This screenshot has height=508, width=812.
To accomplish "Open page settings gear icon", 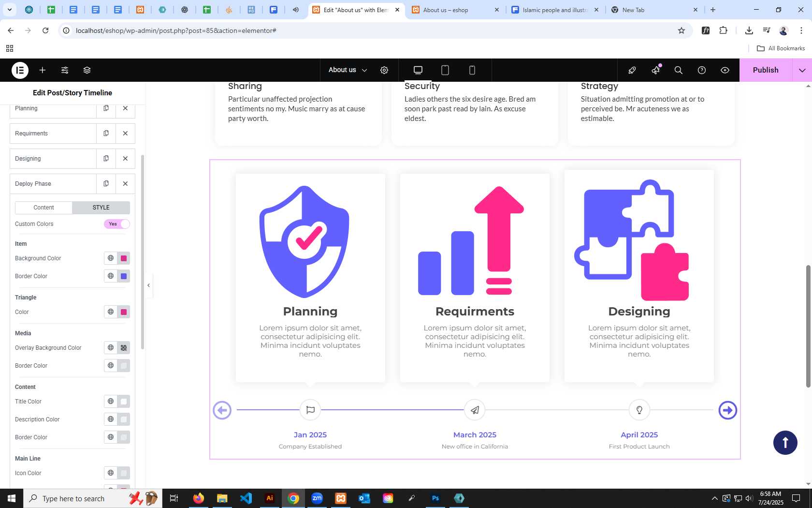I will click(384, 70).
